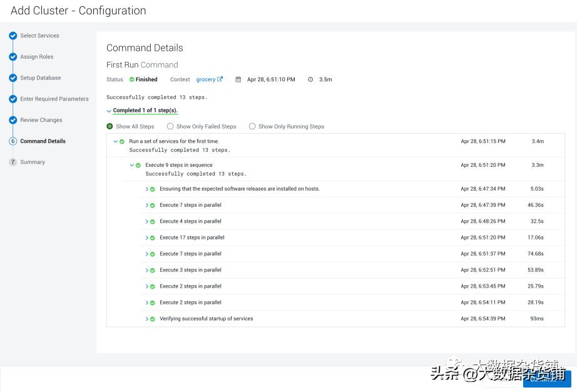Viewport: 577px width, 392px height.
Task: Click the Review Changes checkmark icon
Action: pyautogui.click(x=13, y=119)
